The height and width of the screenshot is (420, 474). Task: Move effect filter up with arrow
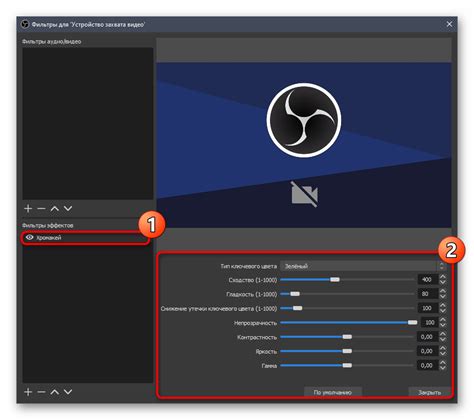55,392
